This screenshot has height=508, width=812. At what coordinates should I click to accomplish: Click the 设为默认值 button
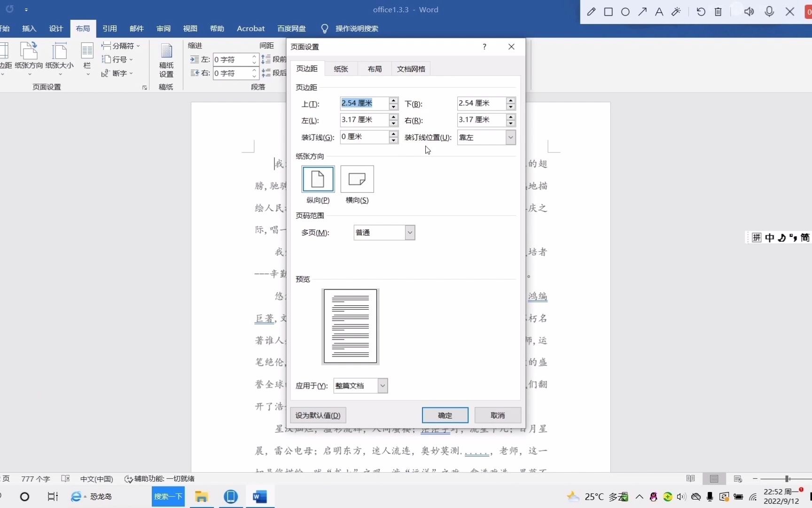(x=318, y=415)
